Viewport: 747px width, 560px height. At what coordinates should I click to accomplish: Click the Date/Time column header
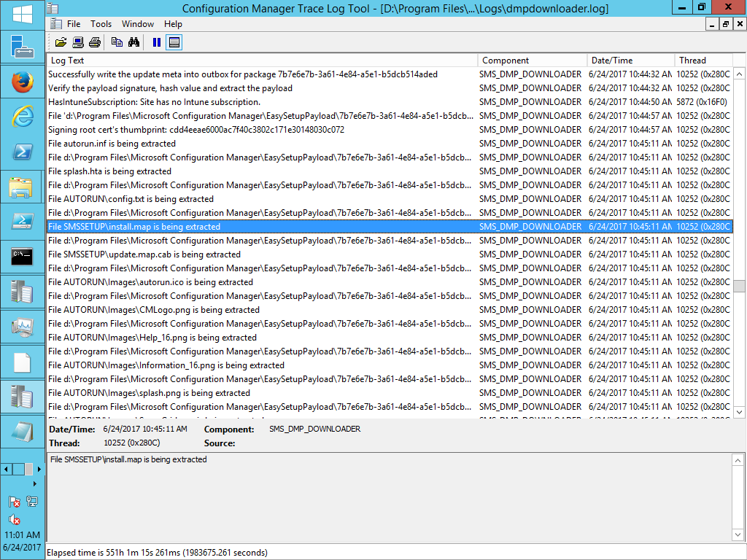tap(631, 61)
